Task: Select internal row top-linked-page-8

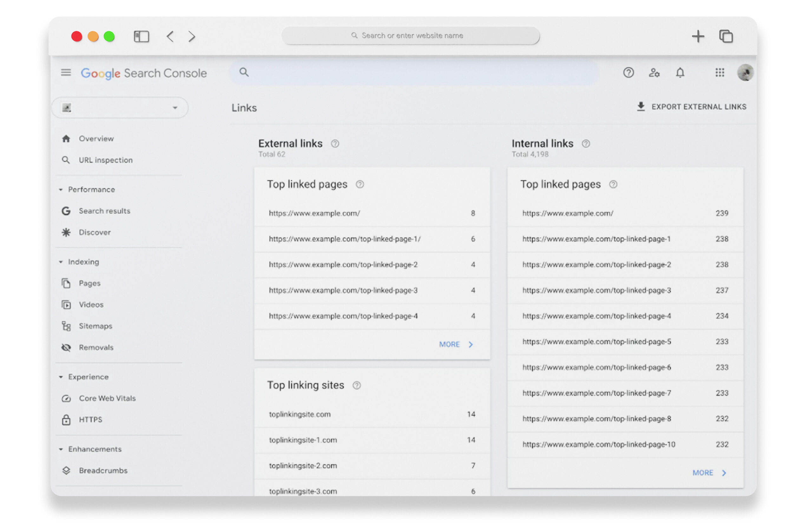Action: tap(625, 419)
